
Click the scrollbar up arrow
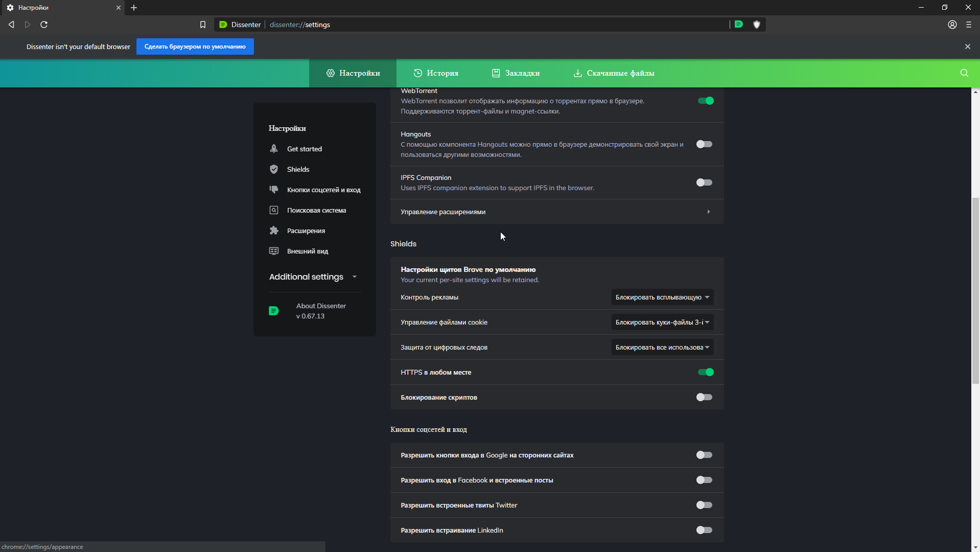[x=975, y=92]
